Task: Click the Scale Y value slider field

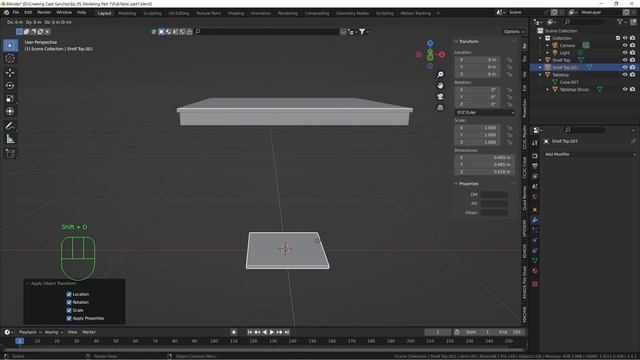Action: click(478, 135)
